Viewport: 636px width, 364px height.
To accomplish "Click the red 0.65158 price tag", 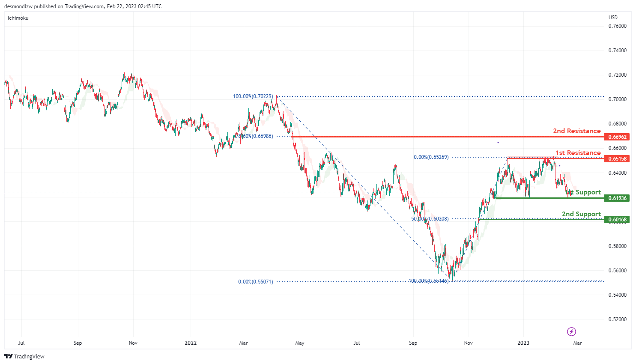I will (x=617, y=159).
